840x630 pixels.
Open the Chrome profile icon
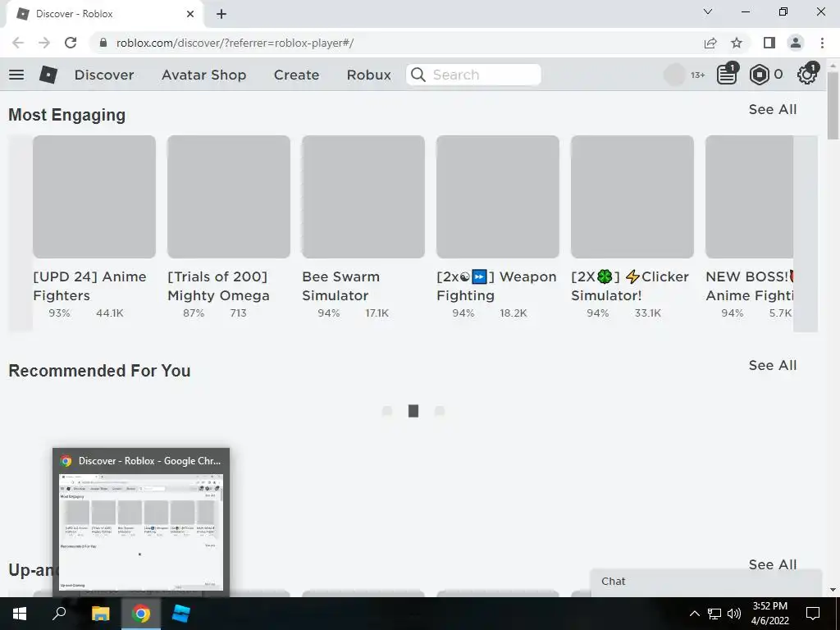point(796,43)
